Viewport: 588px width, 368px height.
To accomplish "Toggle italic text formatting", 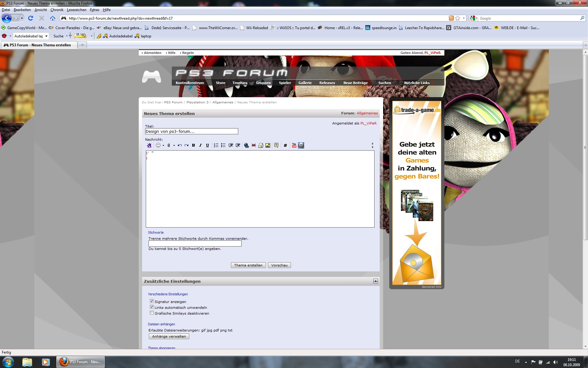I will click(200, 145).
